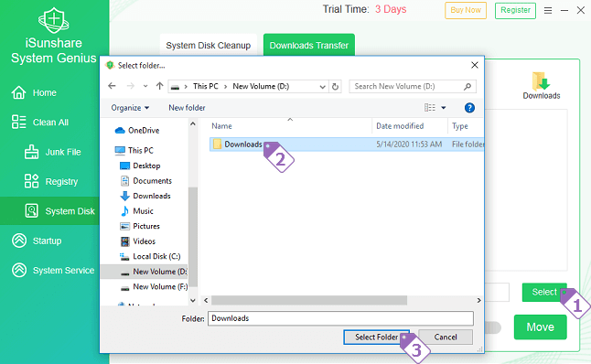Close the System Genius window
The image size is (591, 364).
pyautogui.click(x=581, y=10)
